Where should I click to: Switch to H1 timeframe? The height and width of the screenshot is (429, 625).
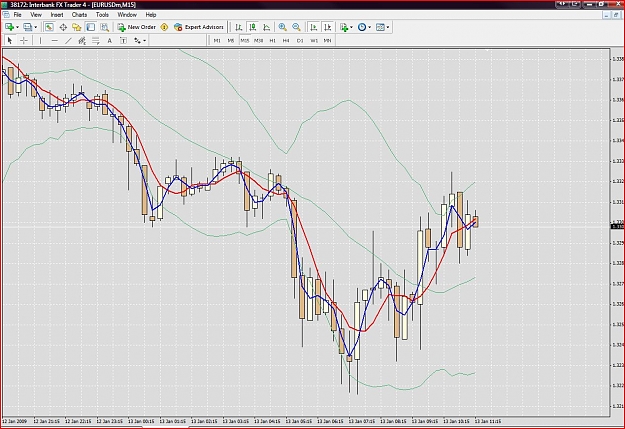pyautogui.click(x=273, y=40)
